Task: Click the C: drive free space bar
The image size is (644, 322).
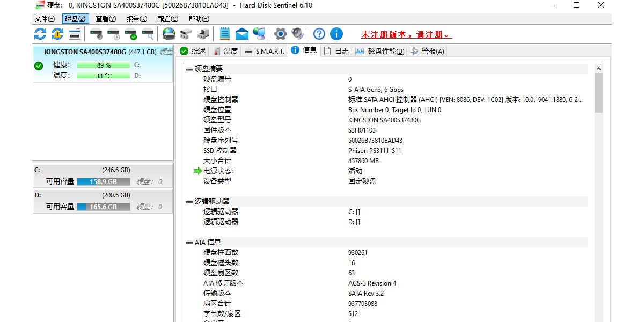Action: click(104, 182)
